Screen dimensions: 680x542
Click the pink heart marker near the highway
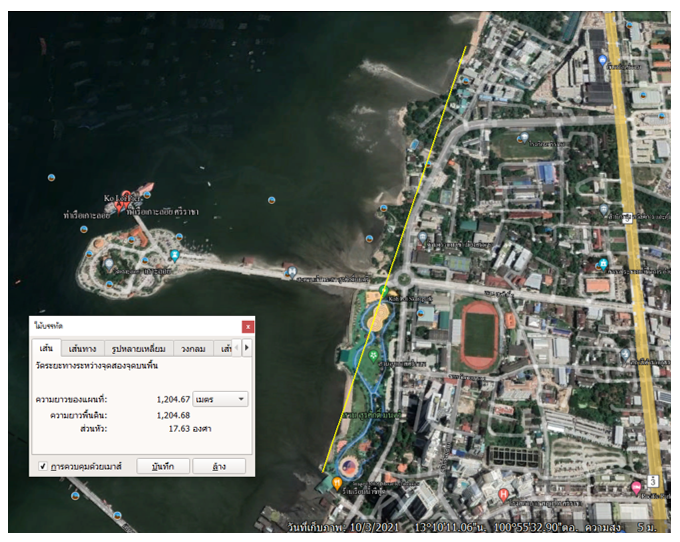tap(636, 486)
